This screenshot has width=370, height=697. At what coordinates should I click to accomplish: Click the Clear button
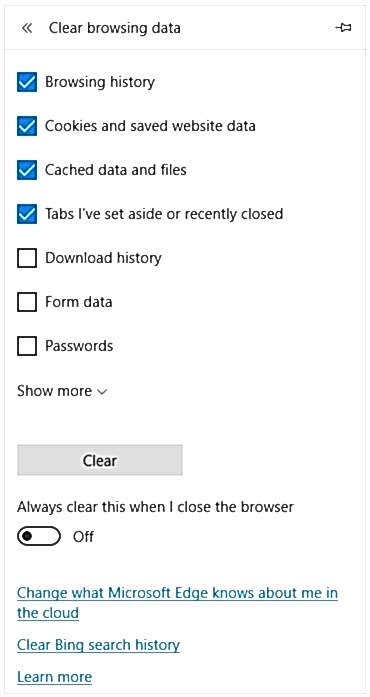click(100, 460)
